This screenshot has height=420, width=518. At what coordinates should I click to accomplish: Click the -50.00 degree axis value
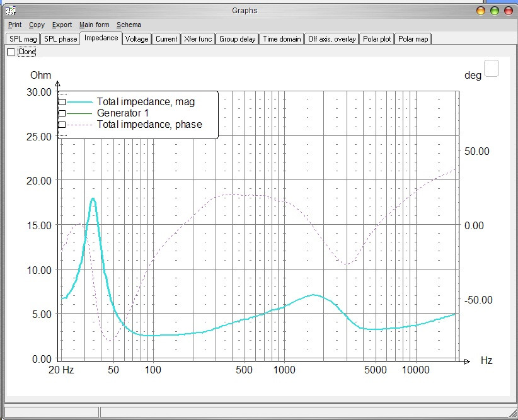click(478, 300)
